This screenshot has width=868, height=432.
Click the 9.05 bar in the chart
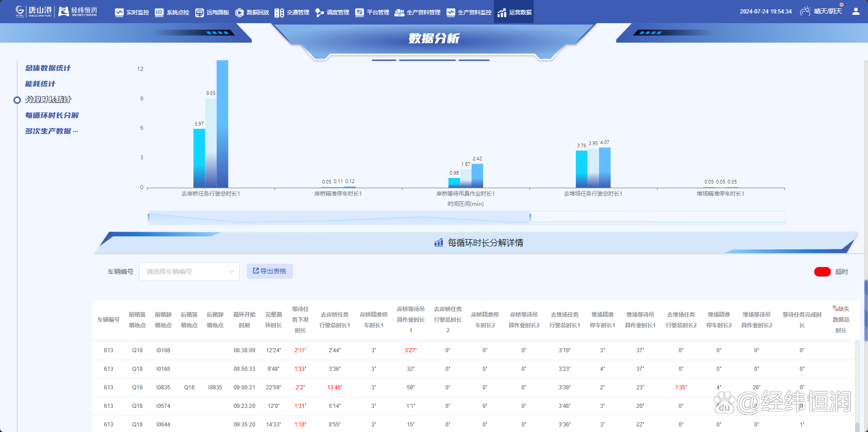[x=211, y=143]
